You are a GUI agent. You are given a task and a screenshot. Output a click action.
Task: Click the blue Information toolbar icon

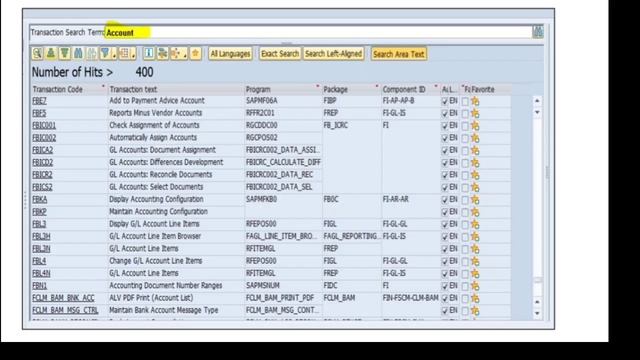pos(149,53)
